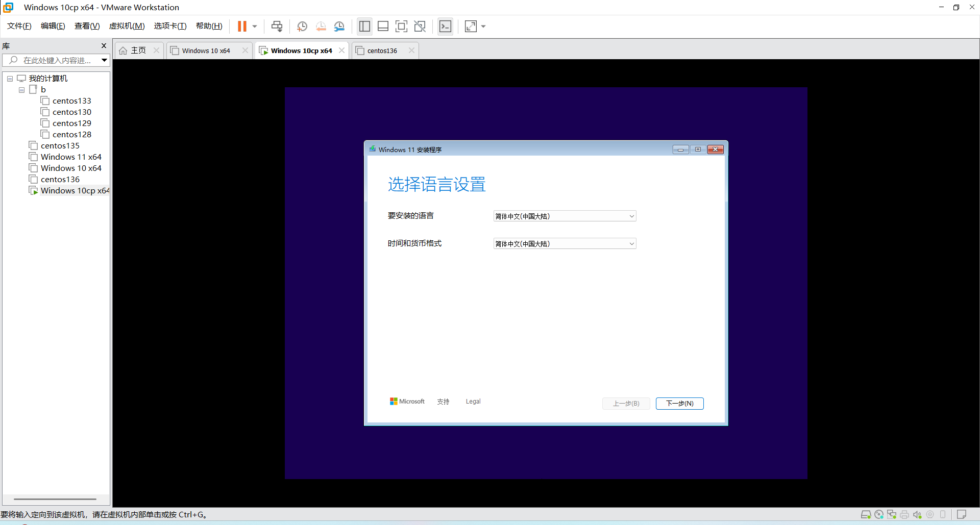Close the Windows 10cp x64 tab
The image size is (980, 525).
pos(341,51)
